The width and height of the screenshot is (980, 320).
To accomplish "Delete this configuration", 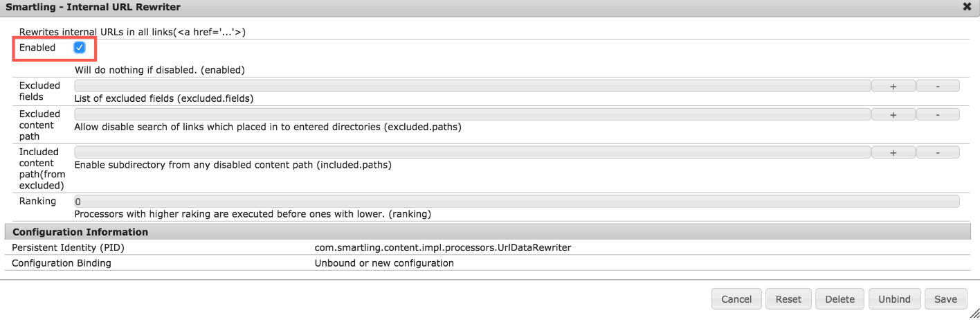I will [x=840, y=299].
